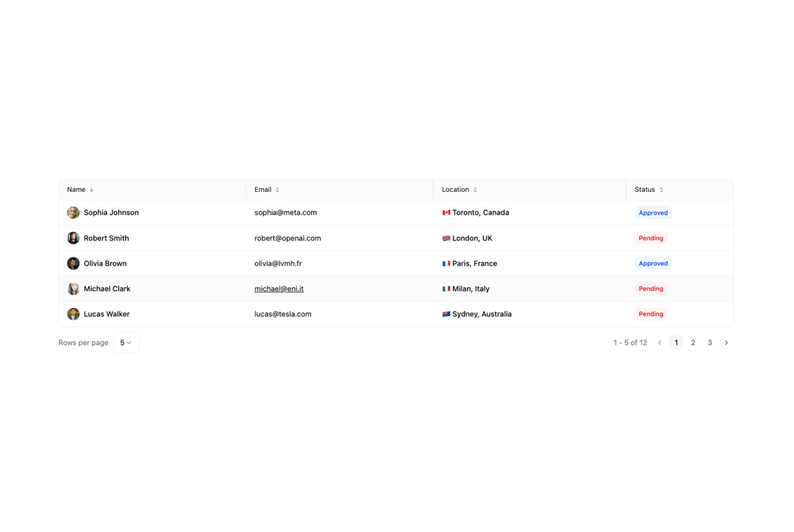Click the 1 - 5 of 12 count

click(630, 342)
